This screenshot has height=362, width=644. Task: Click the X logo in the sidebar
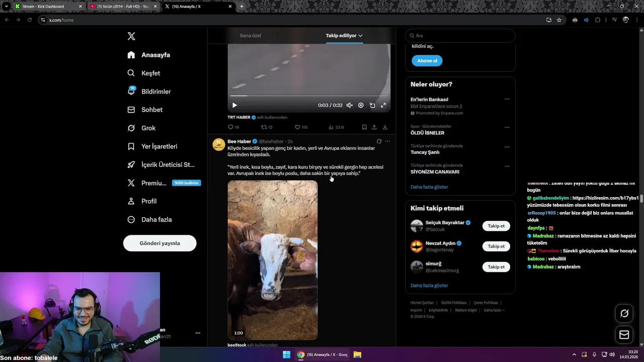pos(131,36)
